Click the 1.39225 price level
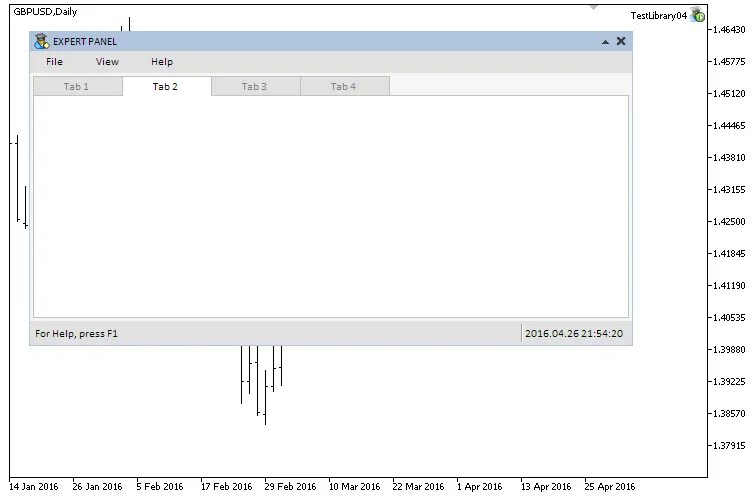Image resolution: width=753 pixels, height=502 pixels. tap(729, 381)
